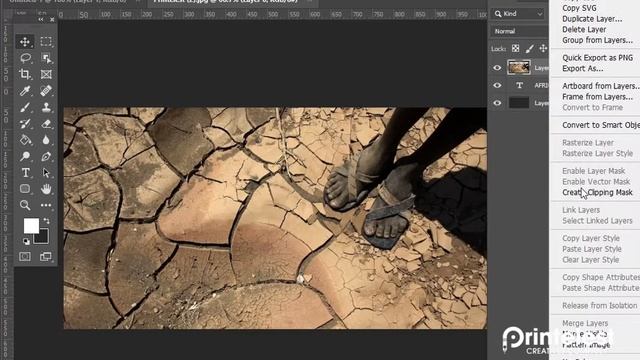Hide the top image layer
The image size is (640, 360).
(497, 68)
